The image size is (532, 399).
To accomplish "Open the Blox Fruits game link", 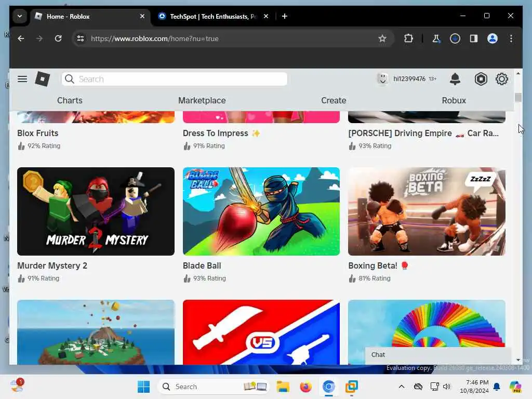I will click(37, 134).
